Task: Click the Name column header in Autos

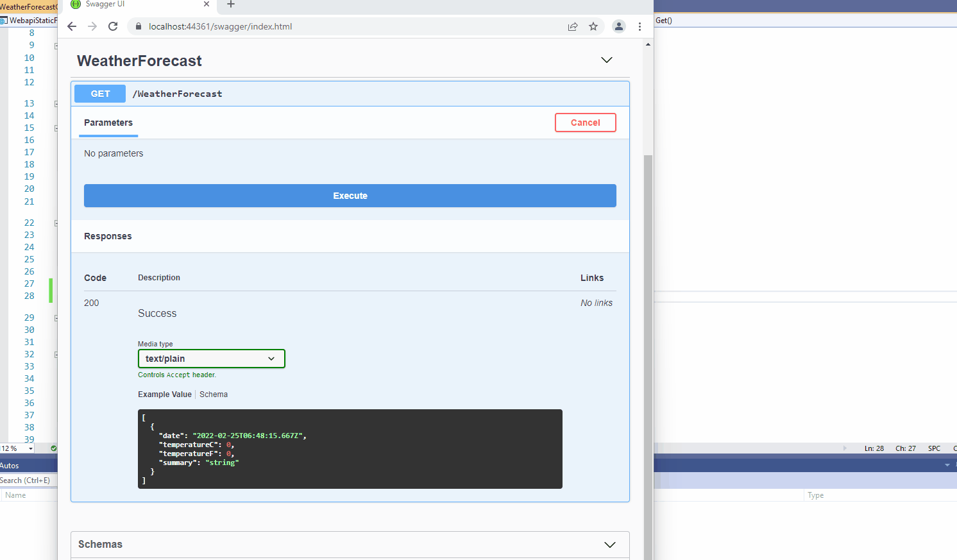Action: pos(15,495)
